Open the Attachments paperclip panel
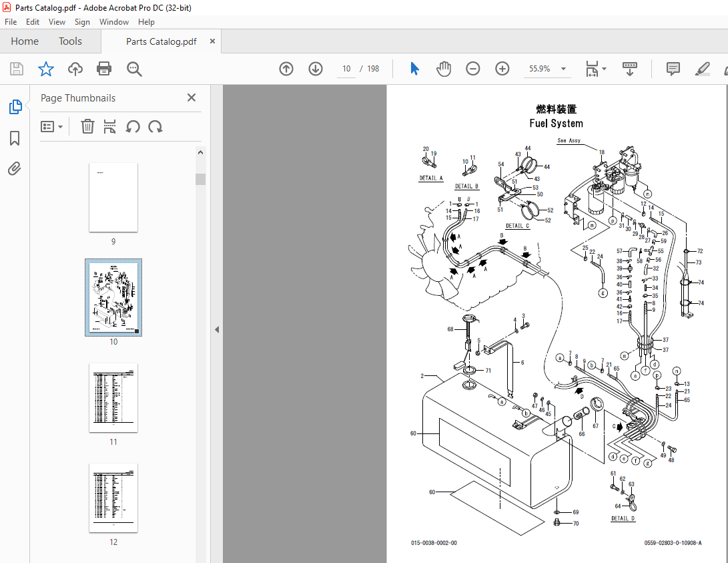The image size is (728, 563). (15, 168)
